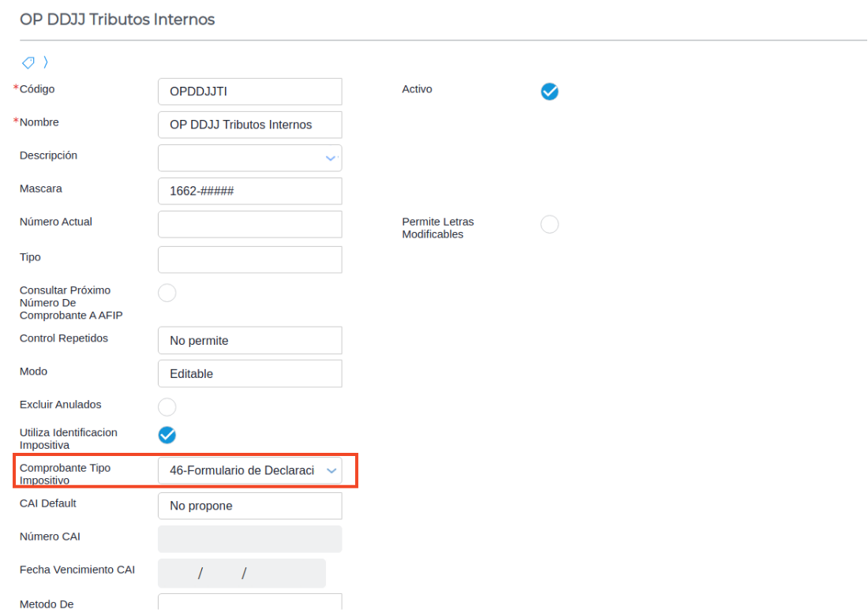Enable Permite Letras Modificables option
The height and width of the screenshot is (613, 868).
point(549,224)
